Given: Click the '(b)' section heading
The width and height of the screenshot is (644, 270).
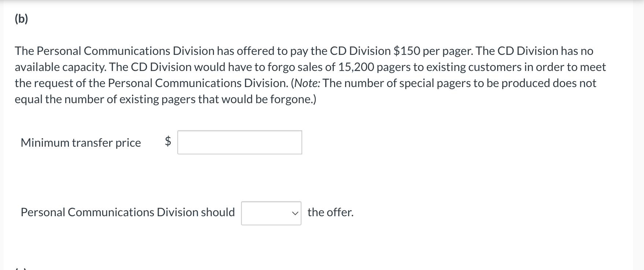Looking at the screenshot, I should 20,18.
